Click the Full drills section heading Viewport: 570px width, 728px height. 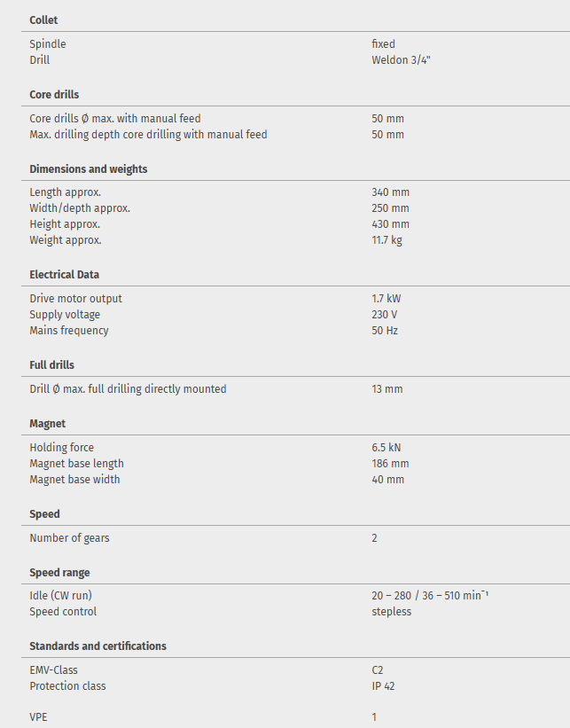pos(51,365)
